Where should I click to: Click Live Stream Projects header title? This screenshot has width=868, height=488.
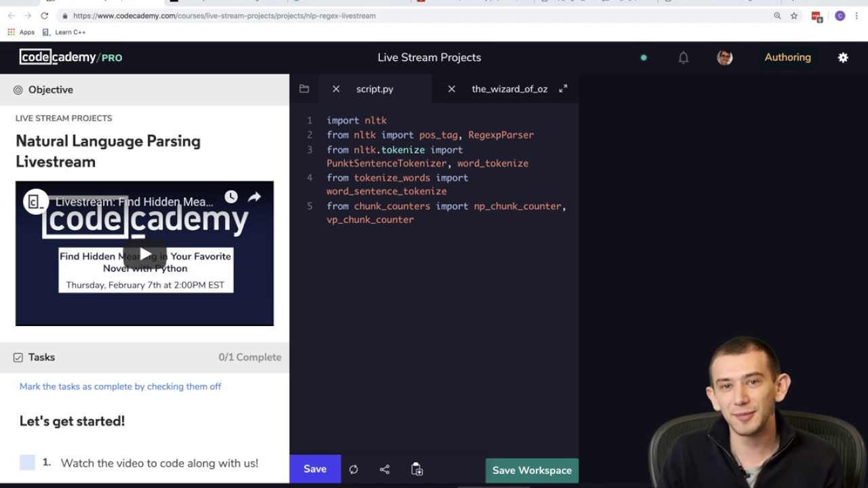[x=429, y=58]
